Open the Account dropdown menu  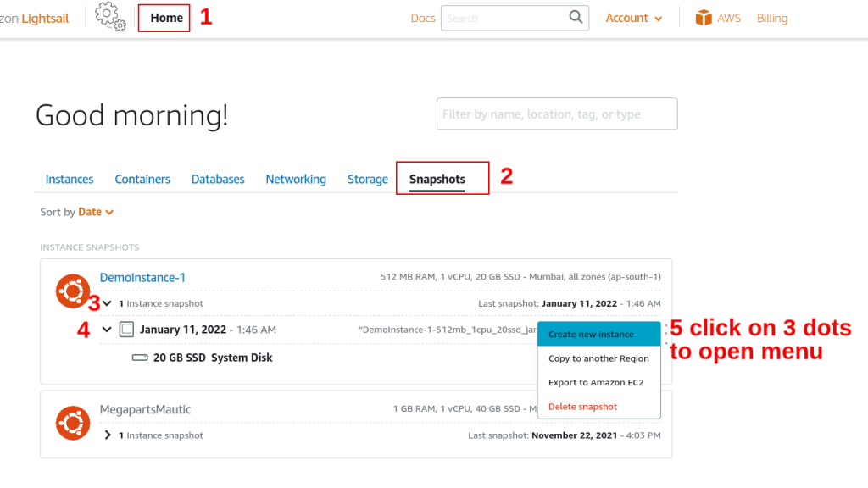pyautogui.click(x=633, y=19)
